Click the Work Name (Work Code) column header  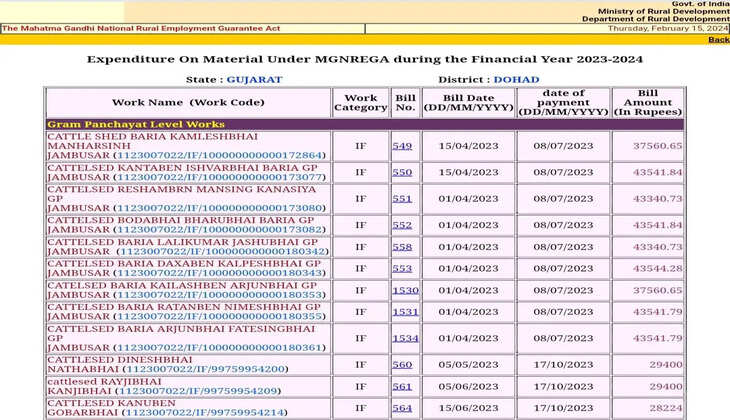(x=188, y=103)
